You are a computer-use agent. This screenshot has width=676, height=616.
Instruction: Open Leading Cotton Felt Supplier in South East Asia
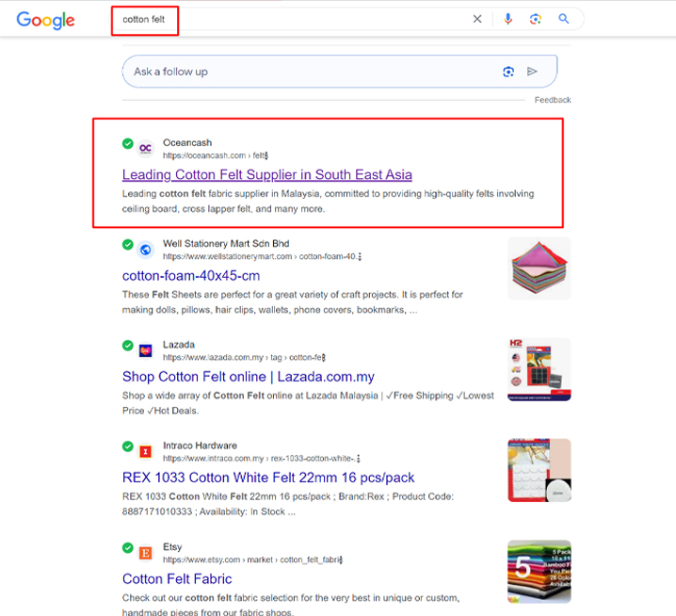click(x=266, y=174)
